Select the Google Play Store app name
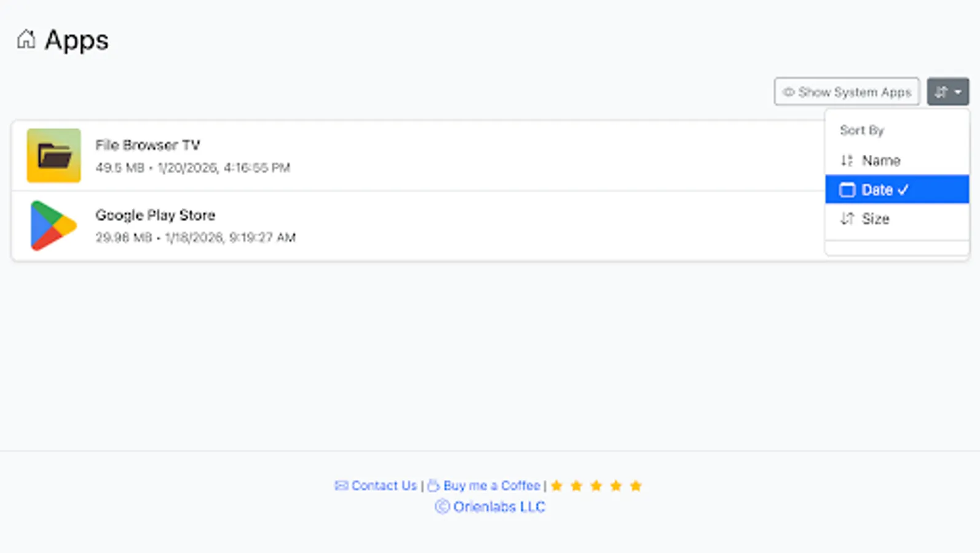The width and height of the screenshot is (980, 553). tap(155, 215)
